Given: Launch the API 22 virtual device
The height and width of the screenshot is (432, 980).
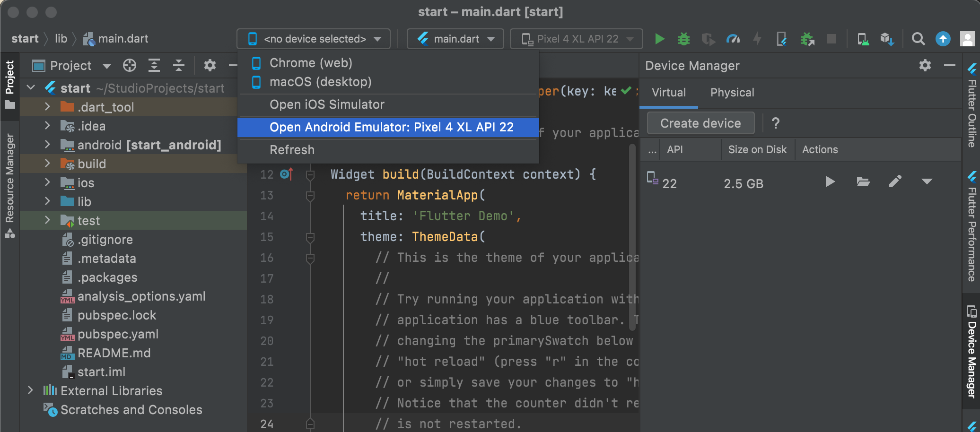Looking at the screenshot, I should [x=830, y=182].
